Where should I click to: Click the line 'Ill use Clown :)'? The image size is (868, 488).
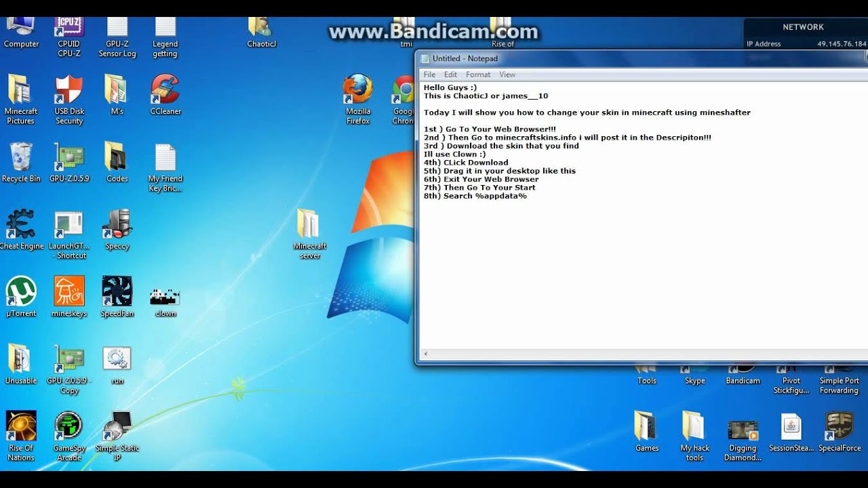(454, 154)
